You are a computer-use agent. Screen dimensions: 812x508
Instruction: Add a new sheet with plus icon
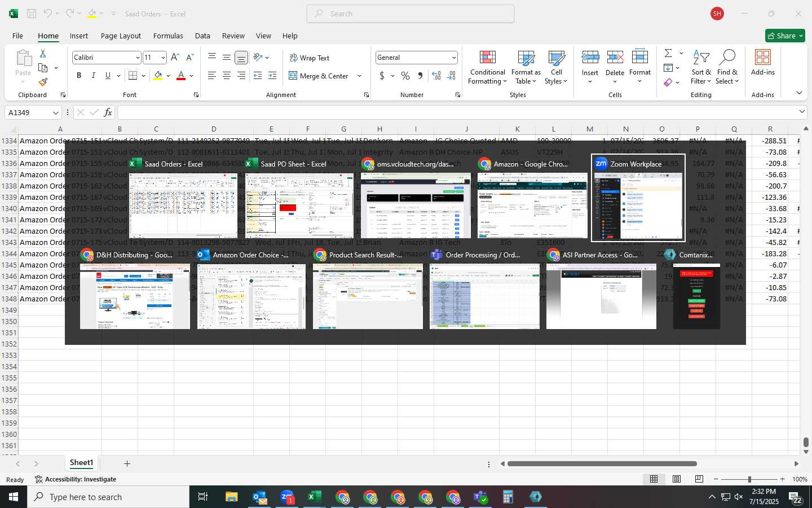(127, 463)
